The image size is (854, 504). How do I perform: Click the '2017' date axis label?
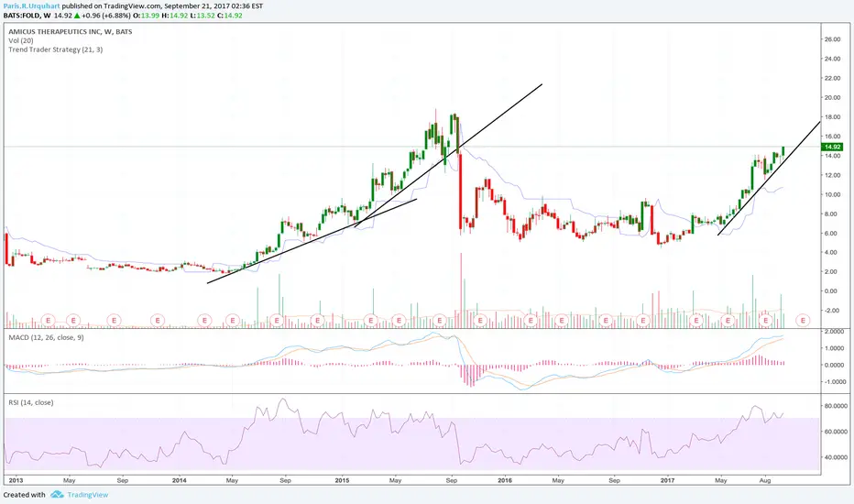click(667, 480)
